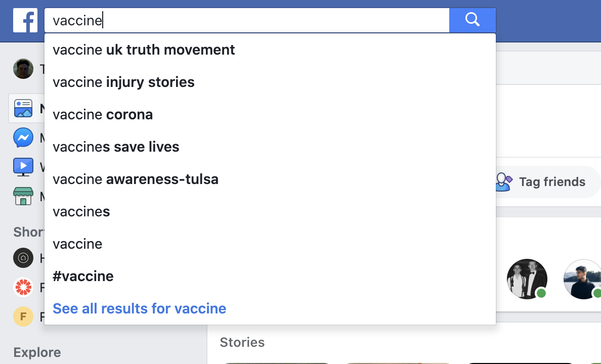
Task: Select the "vaccine injury stories" suggestion
Action: click(123, 82)
